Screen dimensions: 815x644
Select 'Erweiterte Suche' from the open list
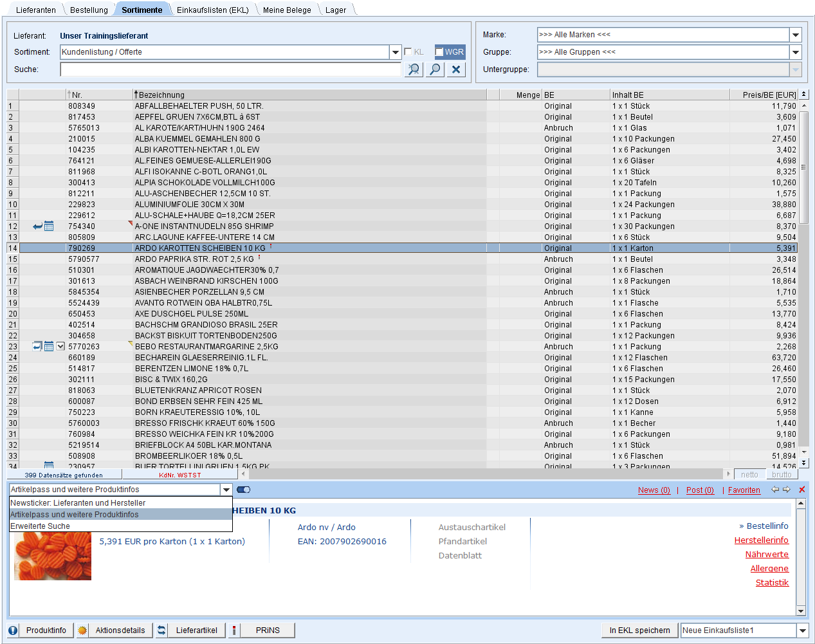coord(41,526)
